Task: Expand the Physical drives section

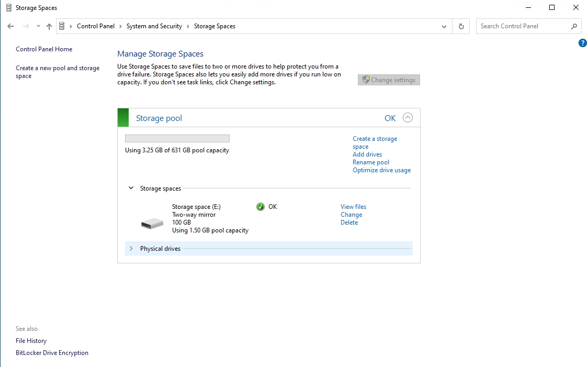Action: (x=131, y=248)
